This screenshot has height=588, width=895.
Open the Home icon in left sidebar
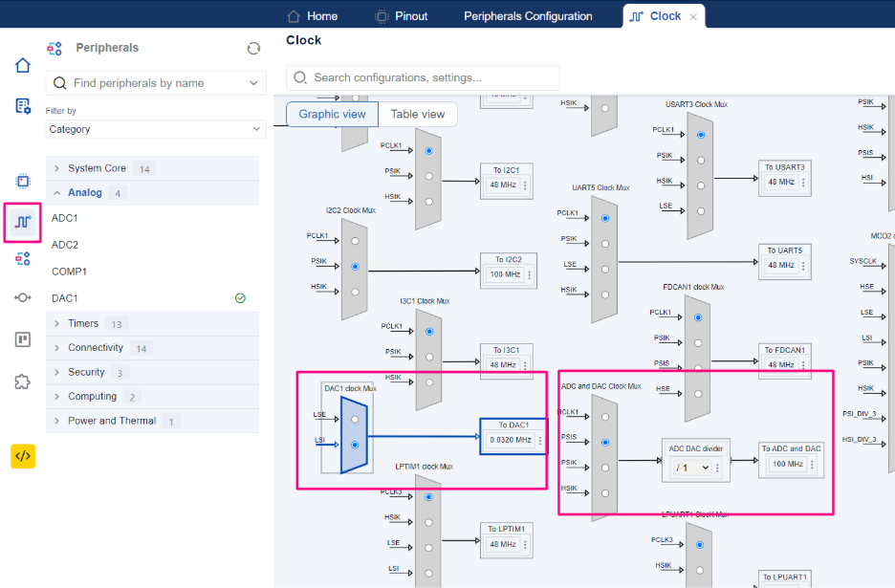coord(23,65)
